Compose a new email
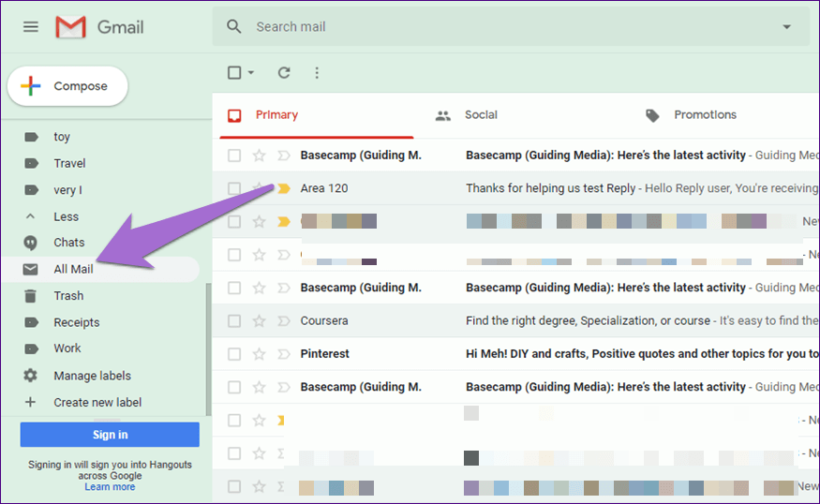The image size is (820, 504). tap(68, 86)
